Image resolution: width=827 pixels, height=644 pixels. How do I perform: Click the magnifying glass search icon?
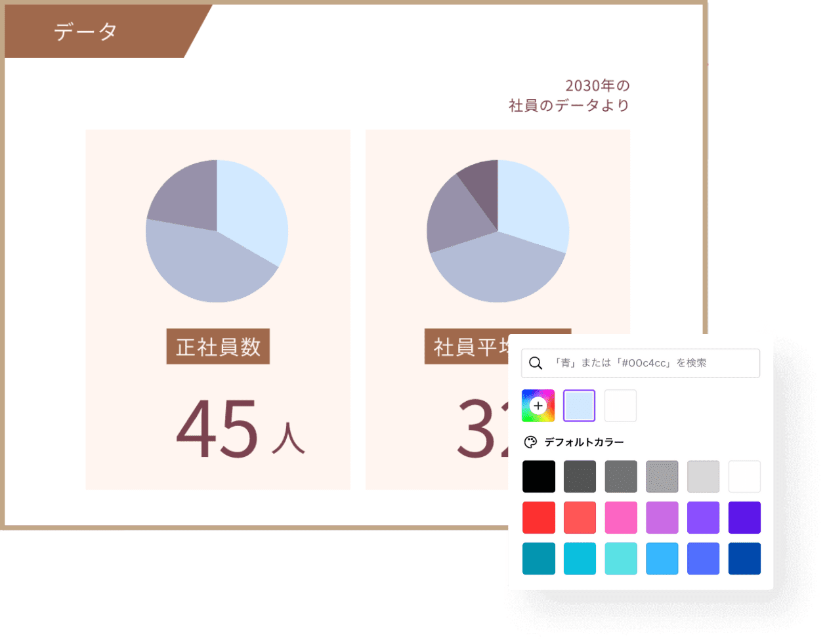coord(536,362)
